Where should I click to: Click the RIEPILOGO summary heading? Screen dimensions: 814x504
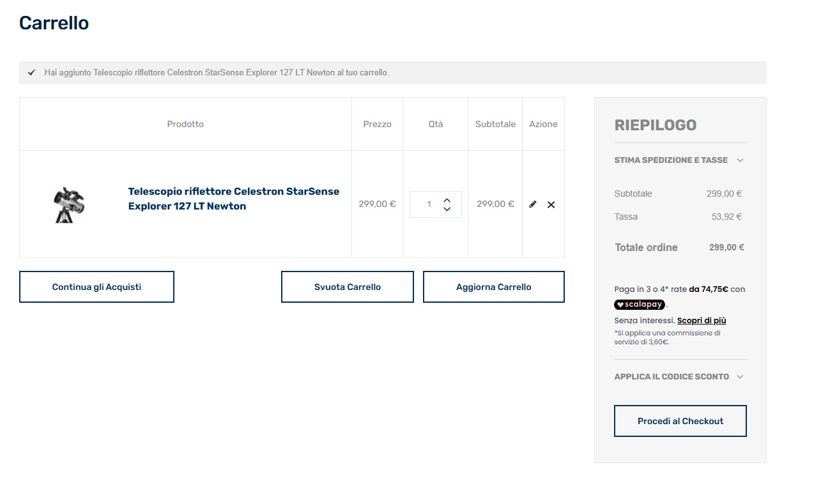coord(656,125)
